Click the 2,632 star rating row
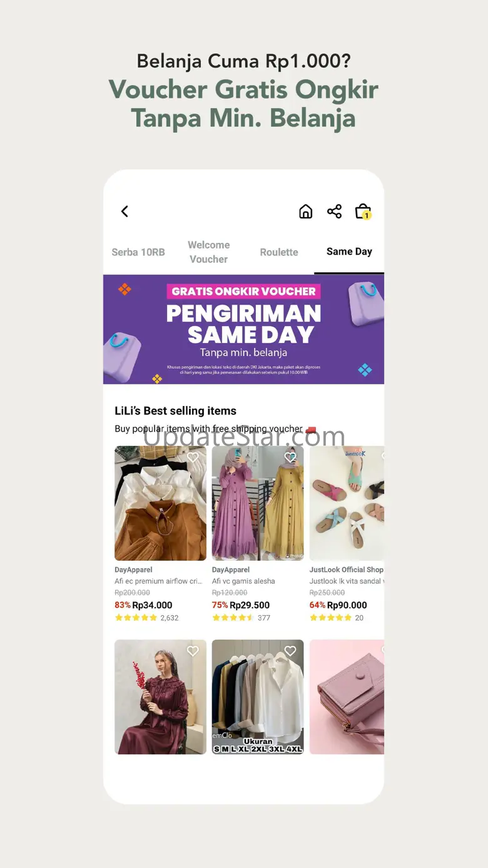488x868 pixels. [146, 618]
